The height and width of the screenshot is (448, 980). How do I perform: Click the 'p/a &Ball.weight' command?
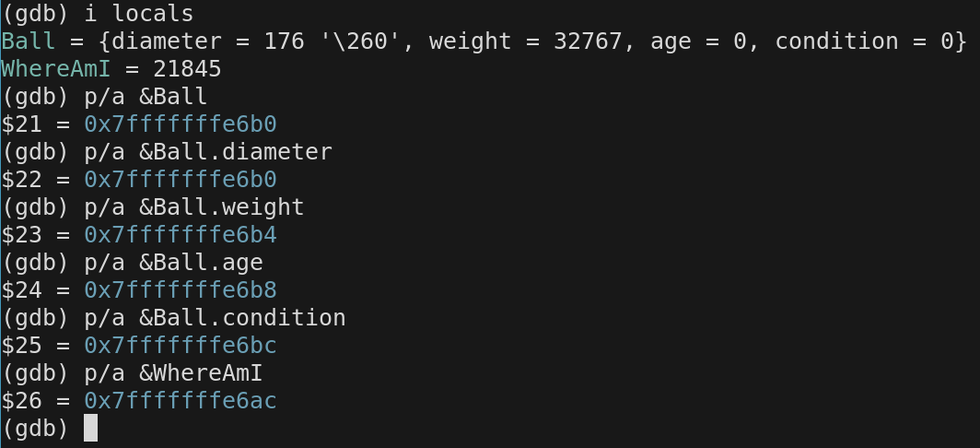pos(201,207)
